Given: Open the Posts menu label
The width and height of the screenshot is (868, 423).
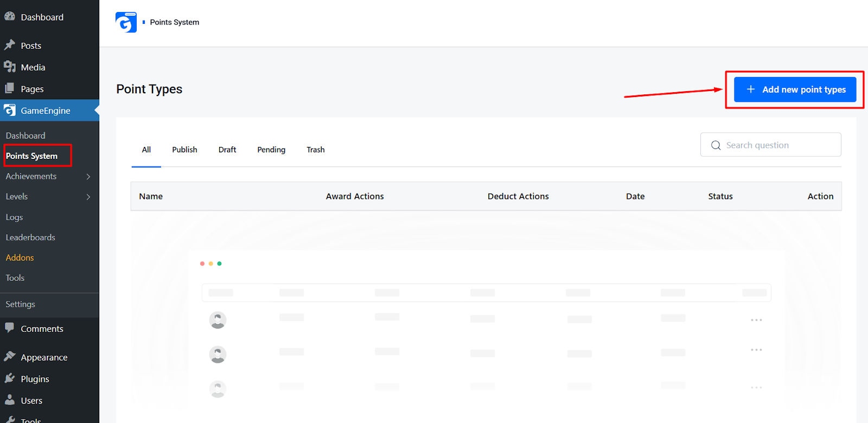Looking at the screenshot, I should pos(31,46).
